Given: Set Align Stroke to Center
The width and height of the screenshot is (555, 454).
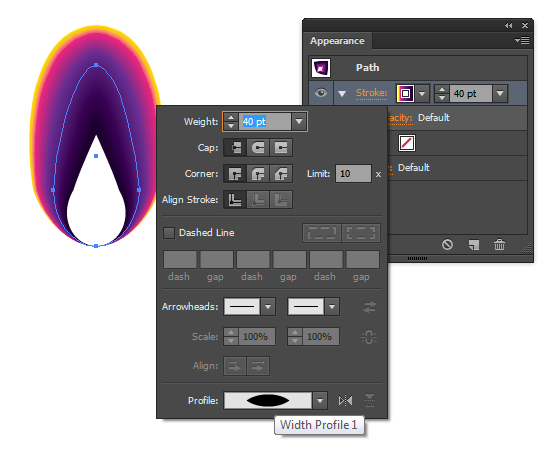Looking at the screenshot, I should point(235,200).
